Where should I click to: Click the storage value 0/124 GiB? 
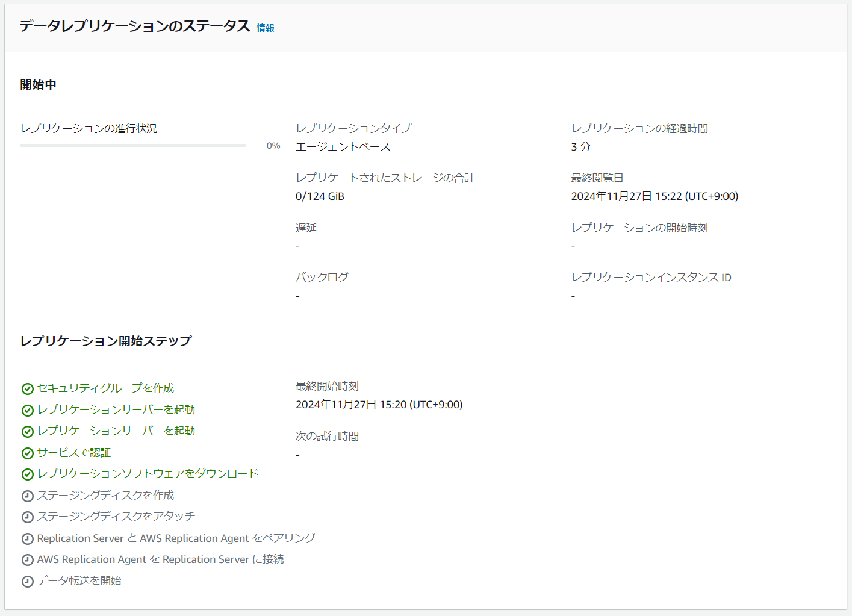320,196
